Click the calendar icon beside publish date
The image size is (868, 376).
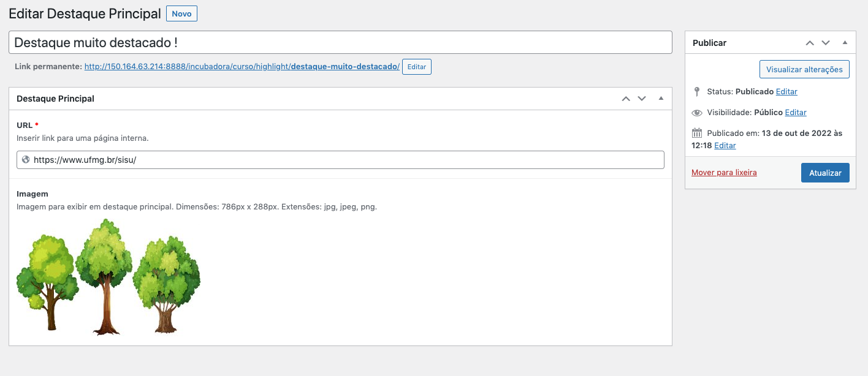click(x=696, y=133)
